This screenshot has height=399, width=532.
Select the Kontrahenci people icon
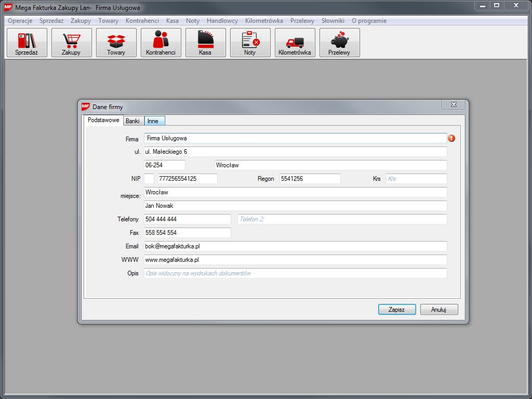click(x=161, y=43)
